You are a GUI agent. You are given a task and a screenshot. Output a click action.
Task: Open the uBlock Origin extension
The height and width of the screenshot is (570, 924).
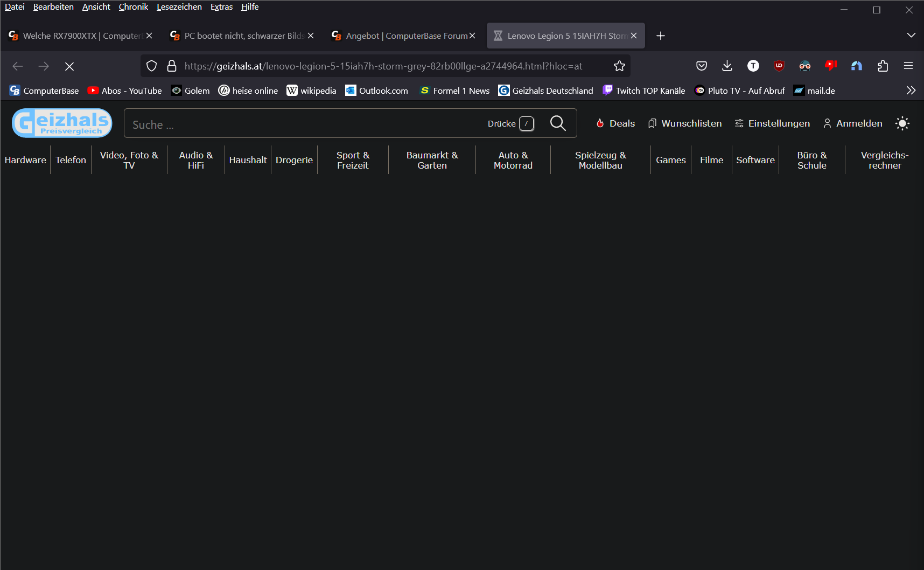779,66
